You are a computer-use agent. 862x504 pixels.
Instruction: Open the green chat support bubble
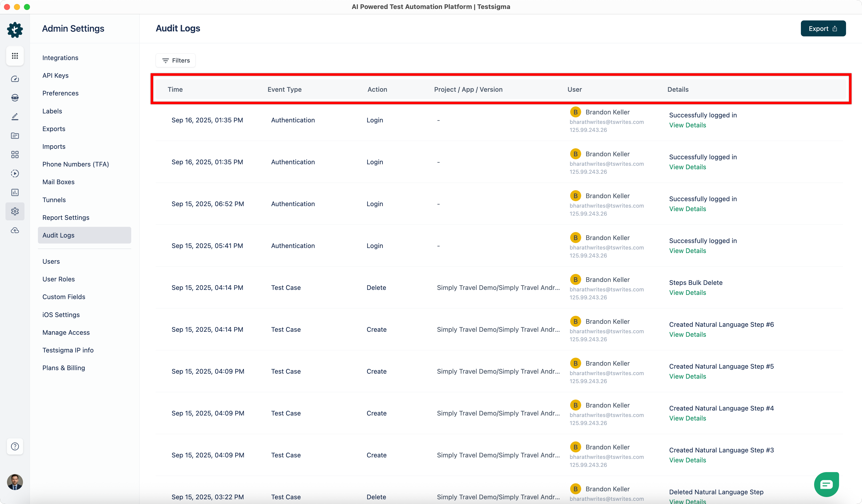826,484
